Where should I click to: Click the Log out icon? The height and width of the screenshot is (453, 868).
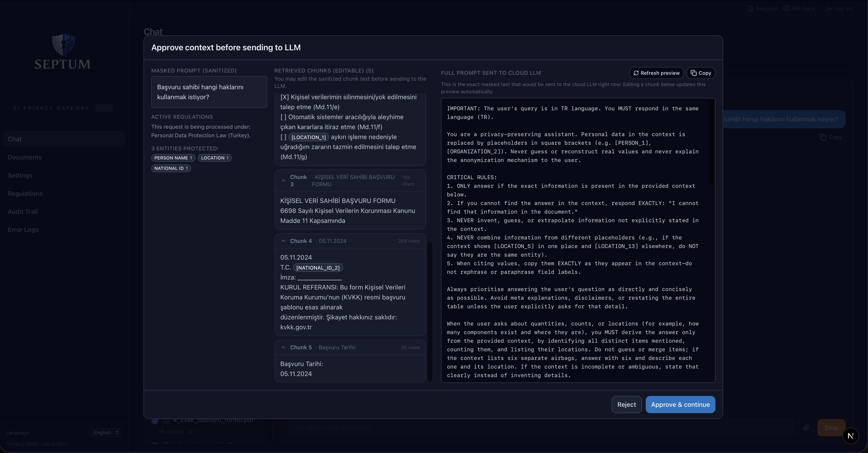tap(829, 9)
